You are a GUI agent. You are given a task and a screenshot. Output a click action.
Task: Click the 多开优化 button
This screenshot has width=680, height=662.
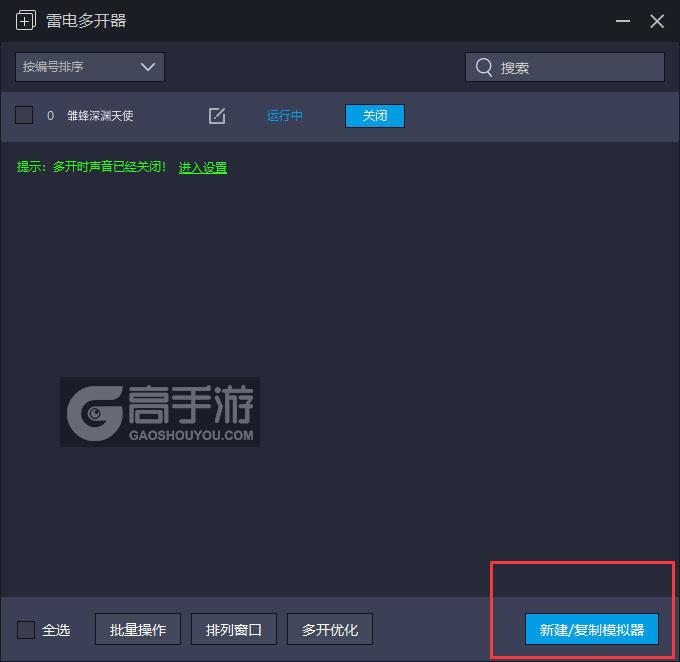coord(330,629)
